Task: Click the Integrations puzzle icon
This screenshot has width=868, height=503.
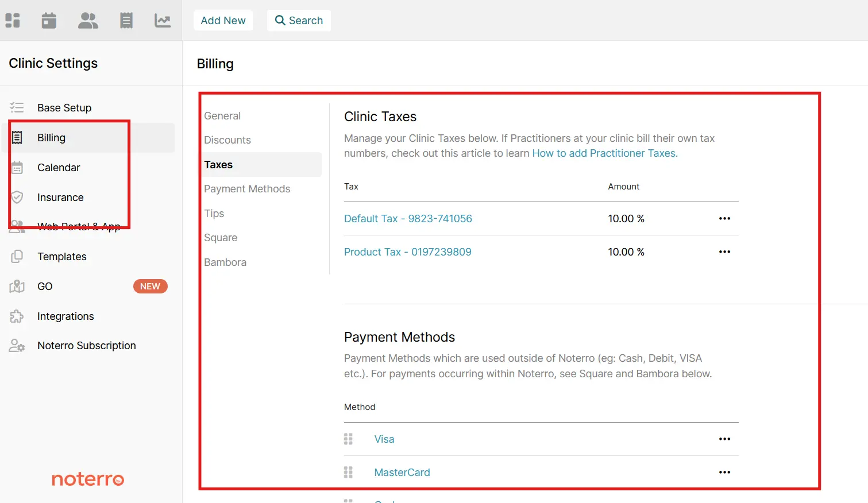Action: click(17, 316)
